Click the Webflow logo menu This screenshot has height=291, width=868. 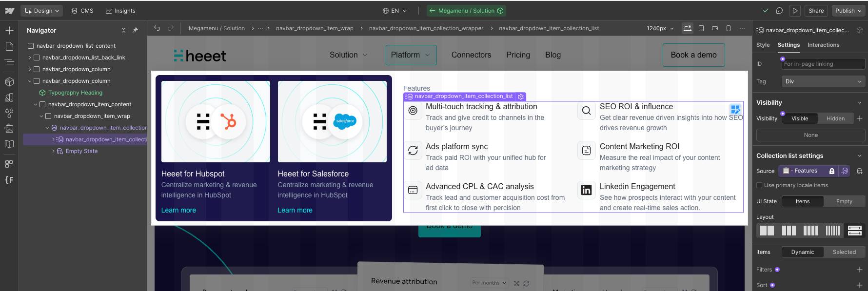[10, 10]
